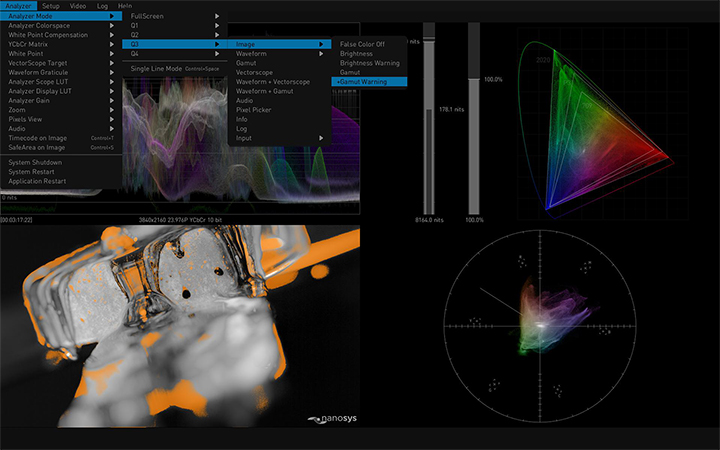This screenshot has width=720, height=450.
Task: Expand the White Point Compensation submenu
Action: coord(47,35)
